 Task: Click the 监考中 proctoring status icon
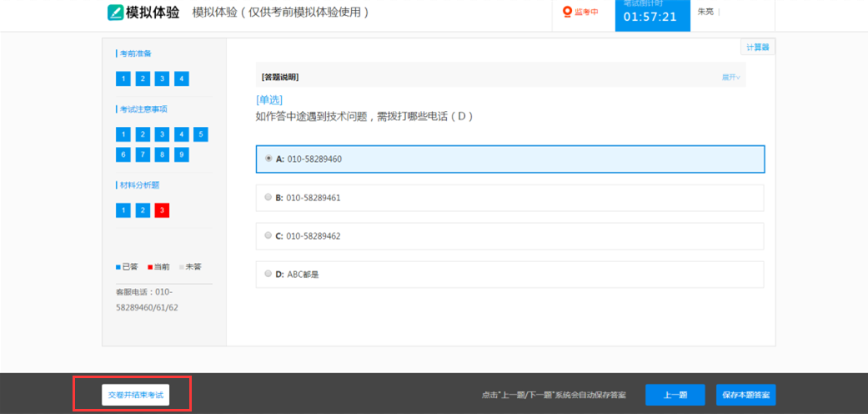[568, 12]
